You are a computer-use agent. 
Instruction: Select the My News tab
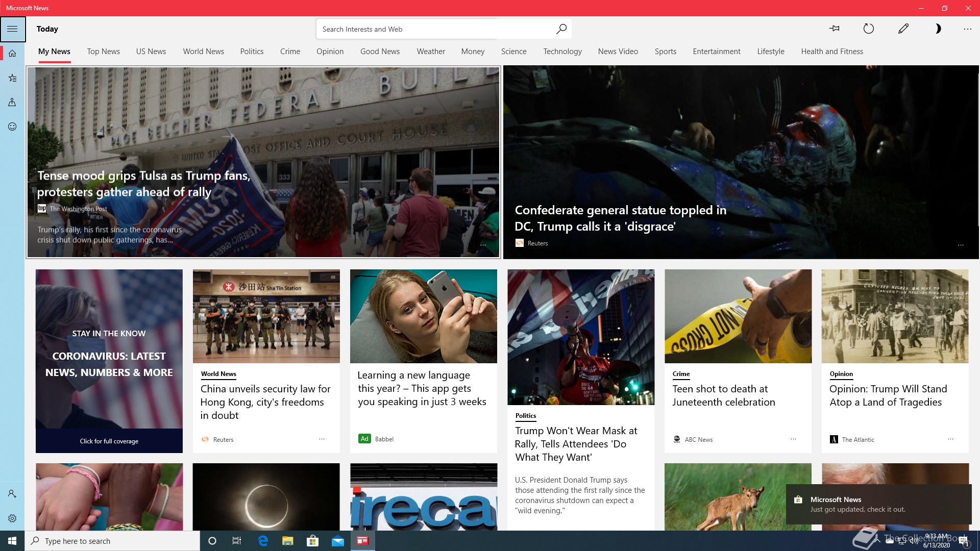[x=54, y=52]
